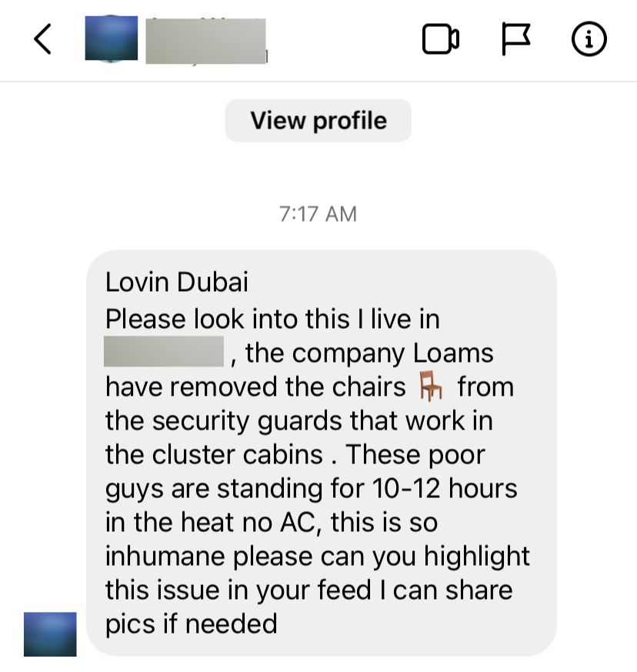
Task: Tap the "inhumane please can you highlight" line
Action: [318, 556]
